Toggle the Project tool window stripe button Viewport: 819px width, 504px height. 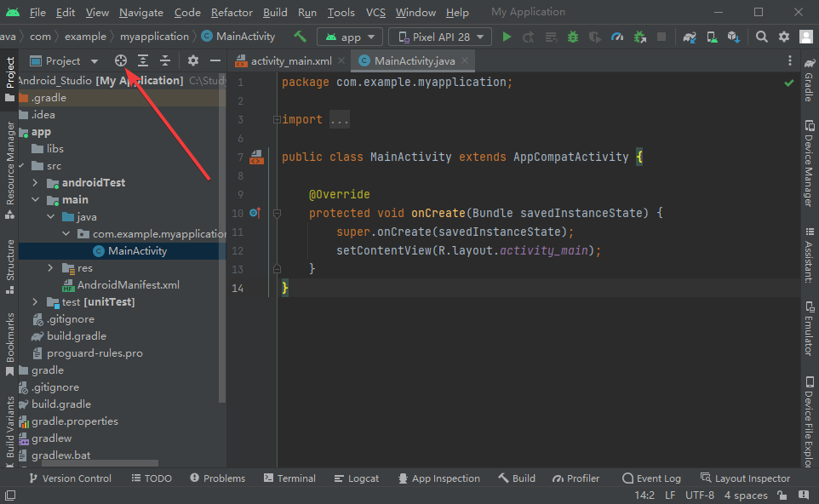point(9,79)
